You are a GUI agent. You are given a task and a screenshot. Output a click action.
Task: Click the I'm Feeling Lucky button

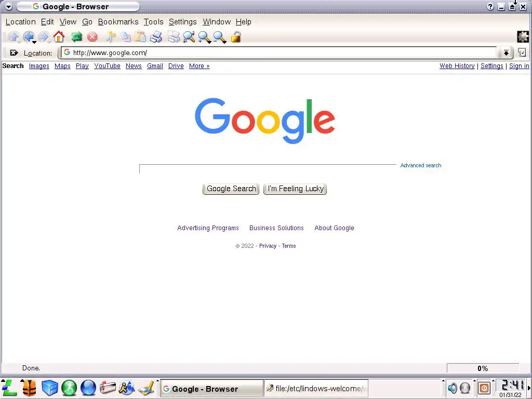295,189
